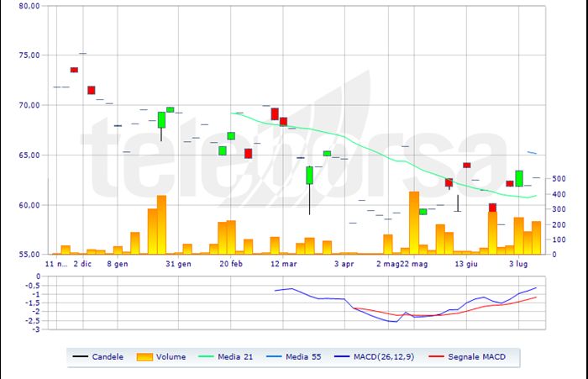Click the tallest volume bar near 22 mag
This screenshot has height=379, width=588.
414,223
